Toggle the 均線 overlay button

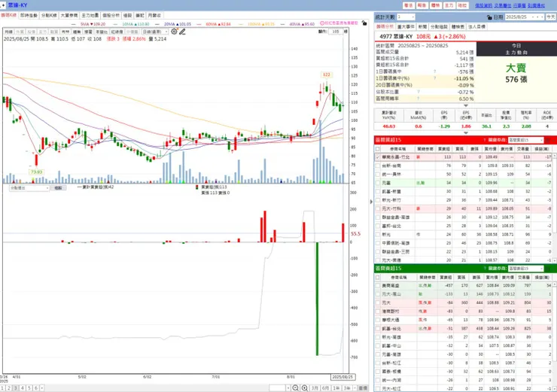click(8, 32)
